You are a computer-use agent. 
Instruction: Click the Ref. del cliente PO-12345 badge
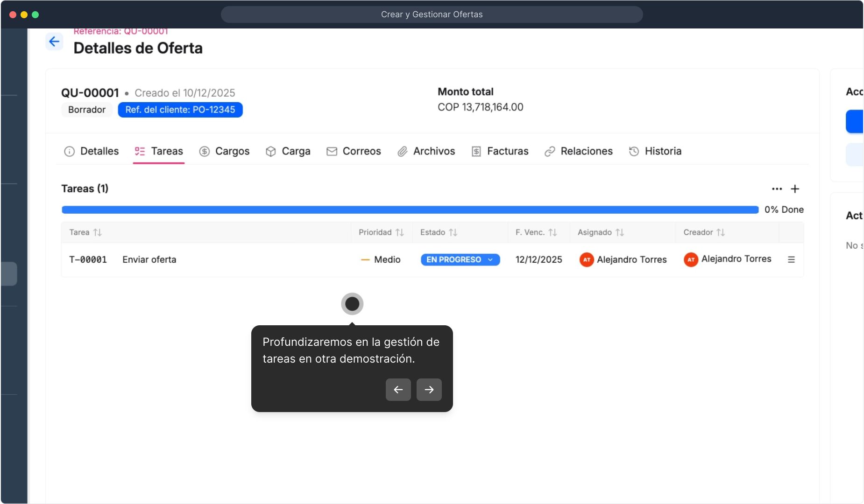[x=180, y=110]
